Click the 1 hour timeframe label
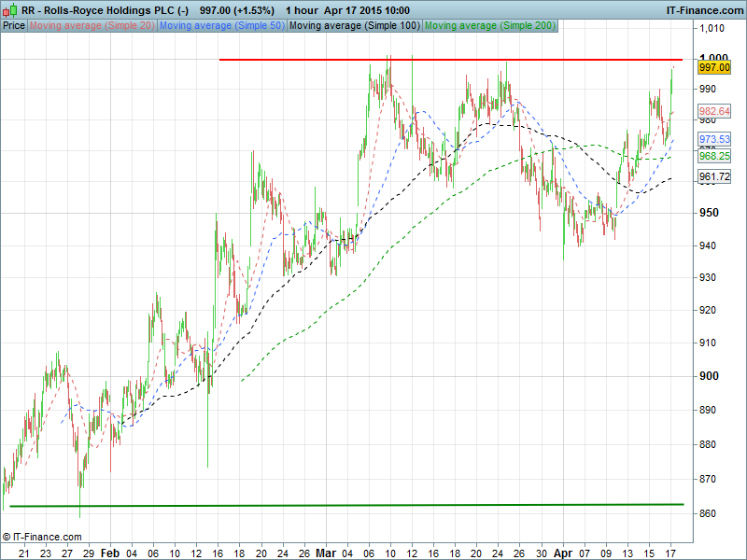The width and height of the screenshot is (747, 560). (301, 9)
